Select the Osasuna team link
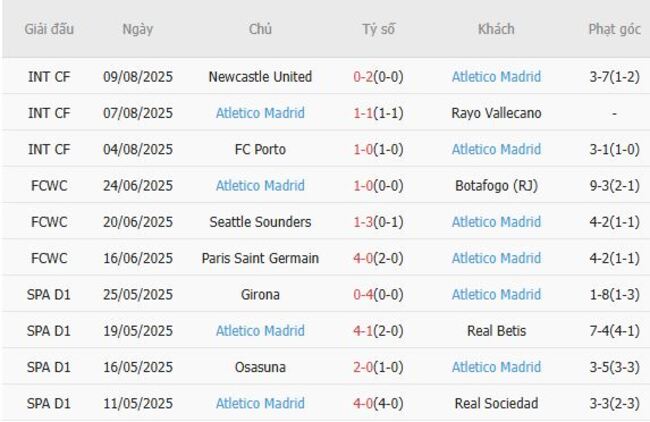This screenshot has width=650, height=422. 260,367
